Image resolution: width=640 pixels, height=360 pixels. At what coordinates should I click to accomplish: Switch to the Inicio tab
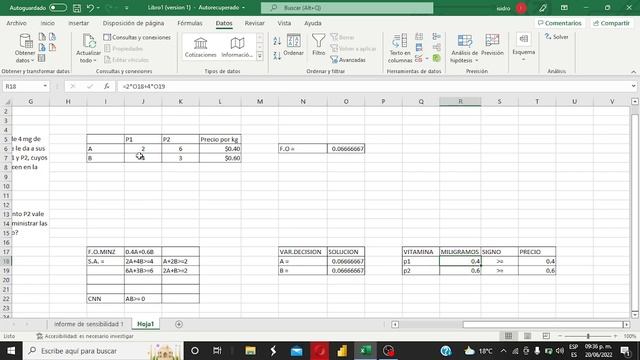click(x=47, y=23)
